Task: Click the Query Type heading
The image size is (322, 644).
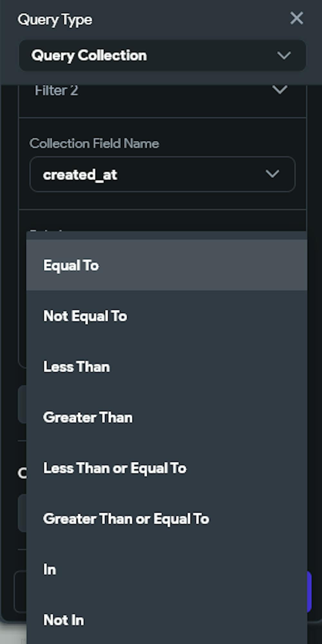Action: [x=55, y=20]
